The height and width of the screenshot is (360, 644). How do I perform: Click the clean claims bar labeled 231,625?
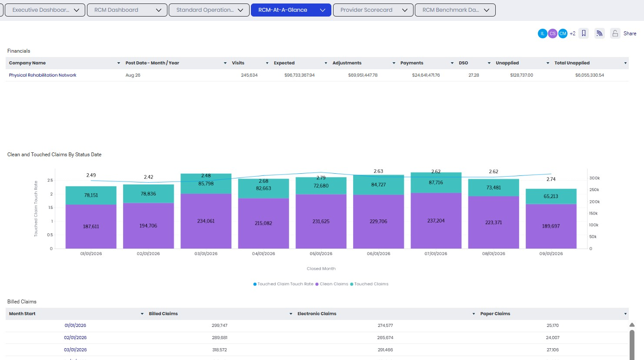321,222
